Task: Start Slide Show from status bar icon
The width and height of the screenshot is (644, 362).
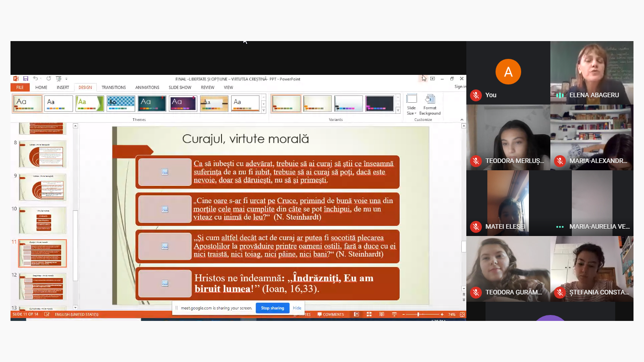Action: [x=393, y=315]
